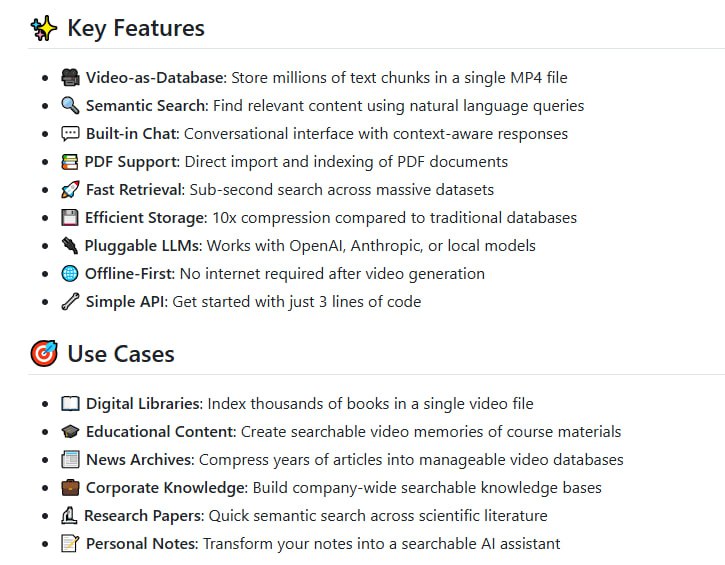
Task: Click the graduation cap icon for Educational Content
Action: click(70, 432)
